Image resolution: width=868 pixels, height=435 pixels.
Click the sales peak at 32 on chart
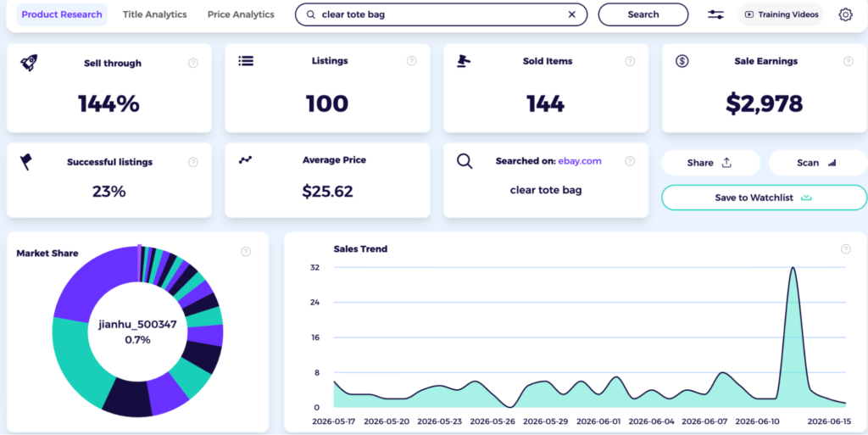point(793,268)
